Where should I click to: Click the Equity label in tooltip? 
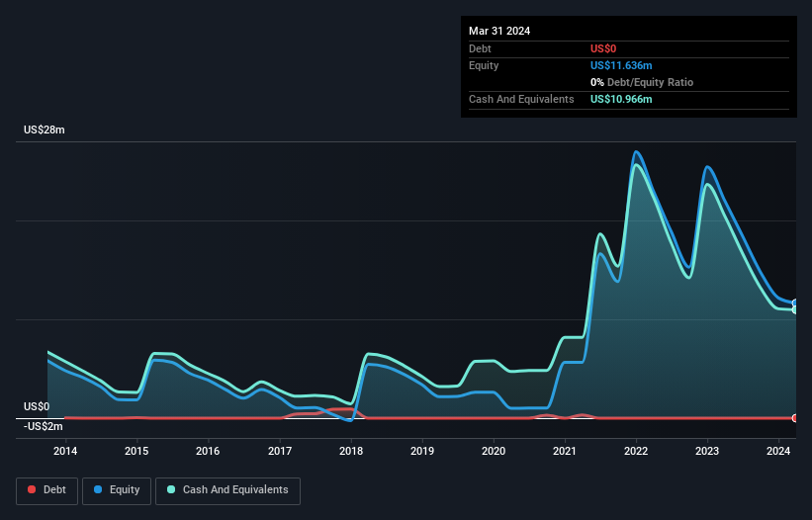pyautogui.click(x=484, y=65)
